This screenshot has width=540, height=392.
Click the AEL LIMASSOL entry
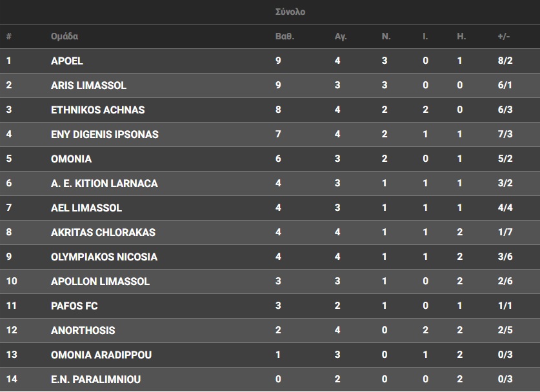coord(86,208)
